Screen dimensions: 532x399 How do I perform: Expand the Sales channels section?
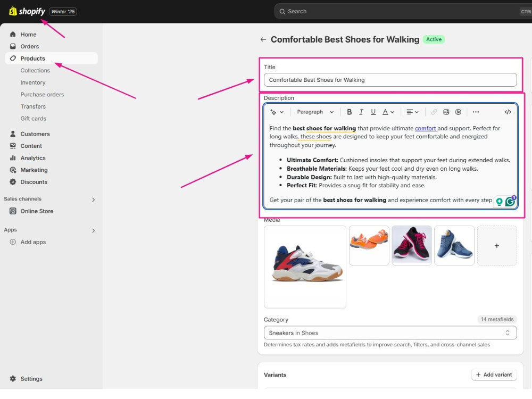(x=93, y=199)
